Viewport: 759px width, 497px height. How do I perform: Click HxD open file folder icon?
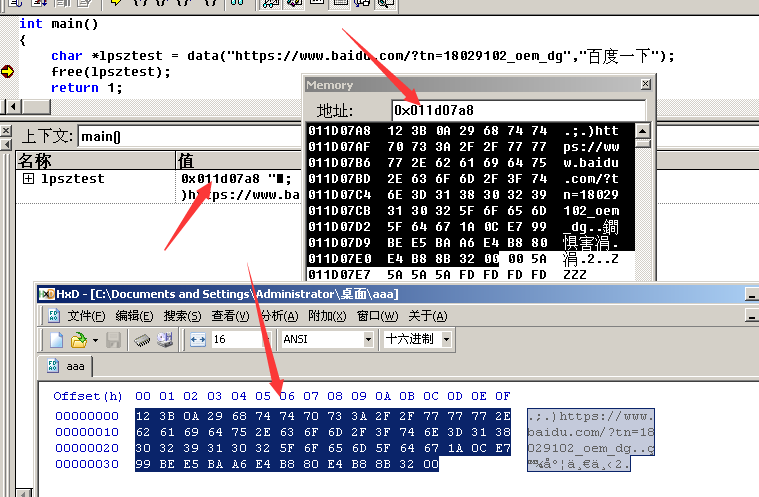pos(78,340)
